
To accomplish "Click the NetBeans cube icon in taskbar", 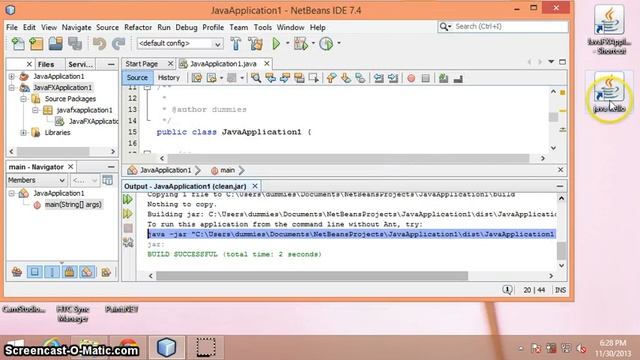I will (x=167, y=347).
